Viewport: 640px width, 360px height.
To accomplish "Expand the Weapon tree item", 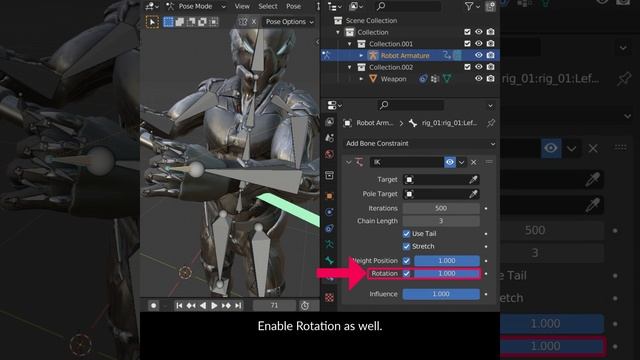I will (x=361, y=78).
